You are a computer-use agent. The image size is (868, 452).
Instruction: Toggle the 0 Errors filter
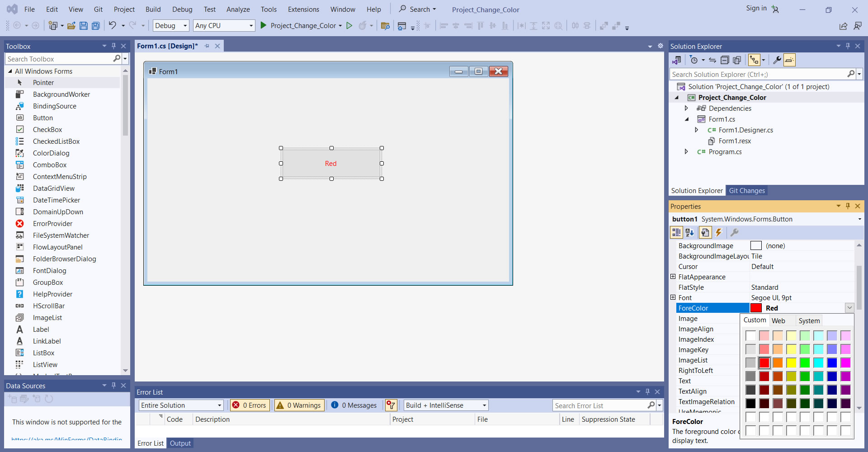(x=250, y=405)
